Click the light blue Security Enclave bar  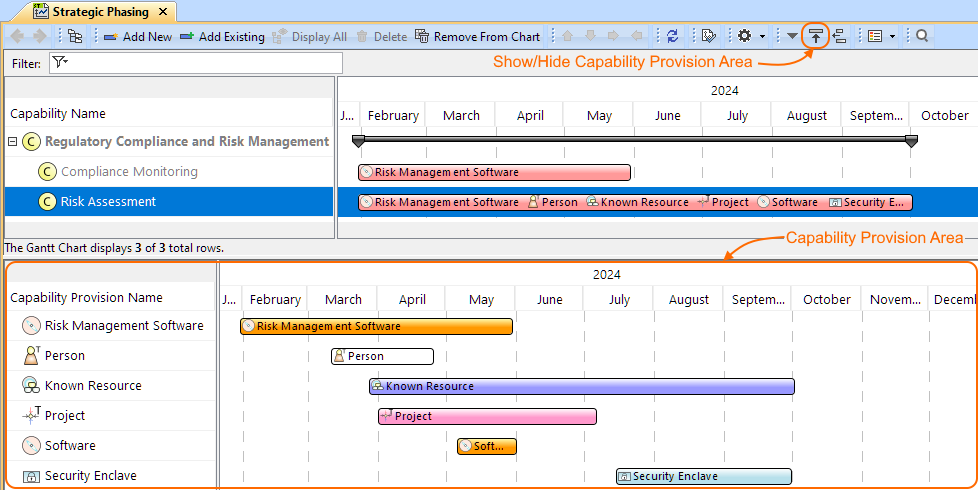coord(704,476)
